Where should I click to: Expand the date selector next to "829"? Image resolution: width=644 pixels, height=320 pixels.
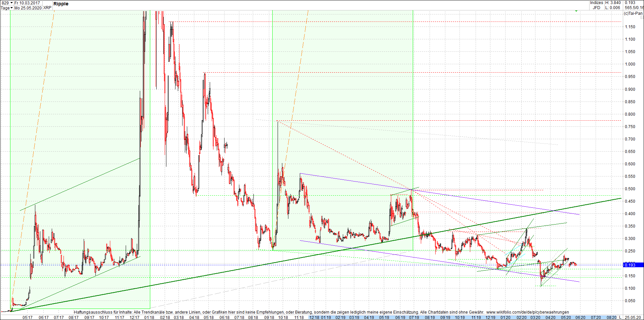pos(11,2)
